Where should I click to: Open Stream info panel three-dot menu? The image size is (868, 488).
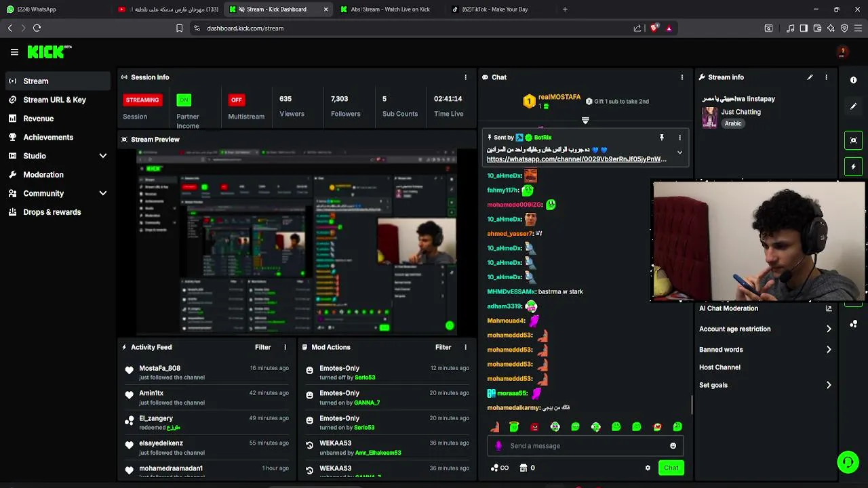pyautogui.click(x=826, y=77)
